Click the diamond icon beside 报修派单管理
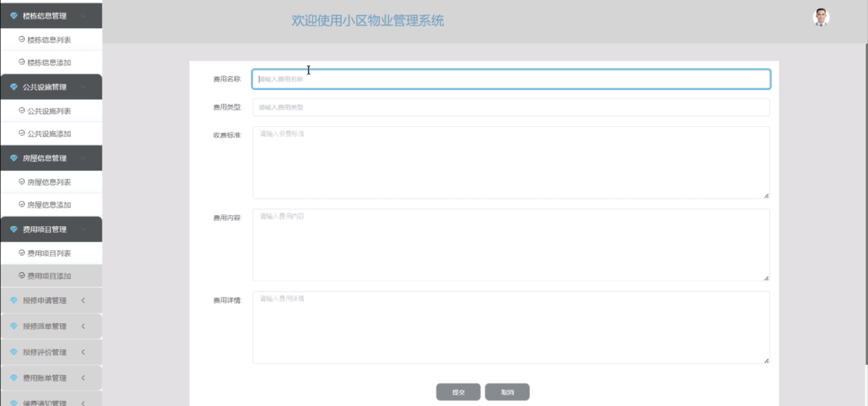 click(x=13, y=326)
